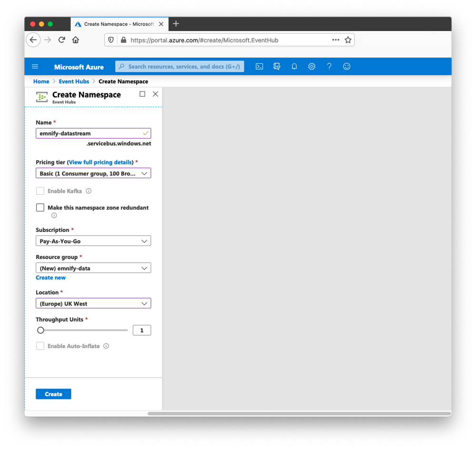Click the browser forward arrow
Viewport: 476px width, 449px height.
48,40
